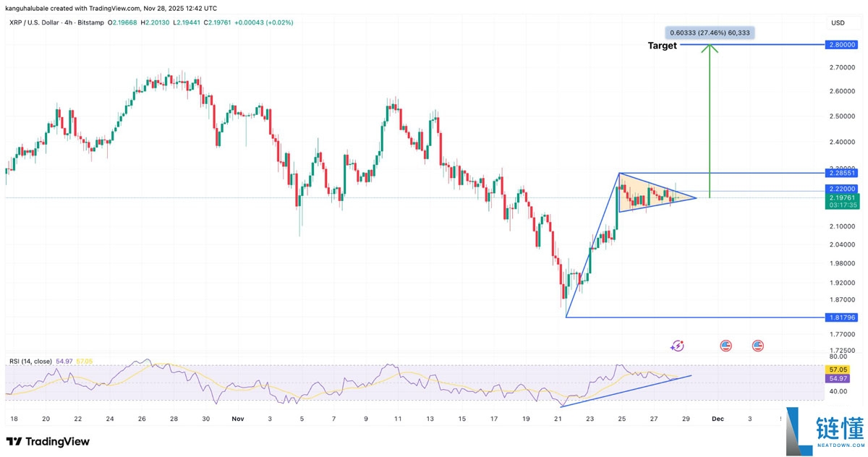Click the Nov label on the time axis

click(237, 418)
